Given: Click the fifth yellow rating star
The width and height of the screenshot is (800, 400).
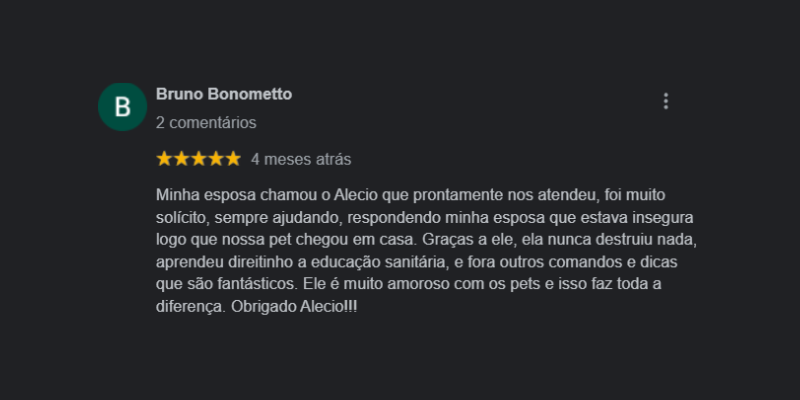Looking at the screenshot, I should 233,159.
